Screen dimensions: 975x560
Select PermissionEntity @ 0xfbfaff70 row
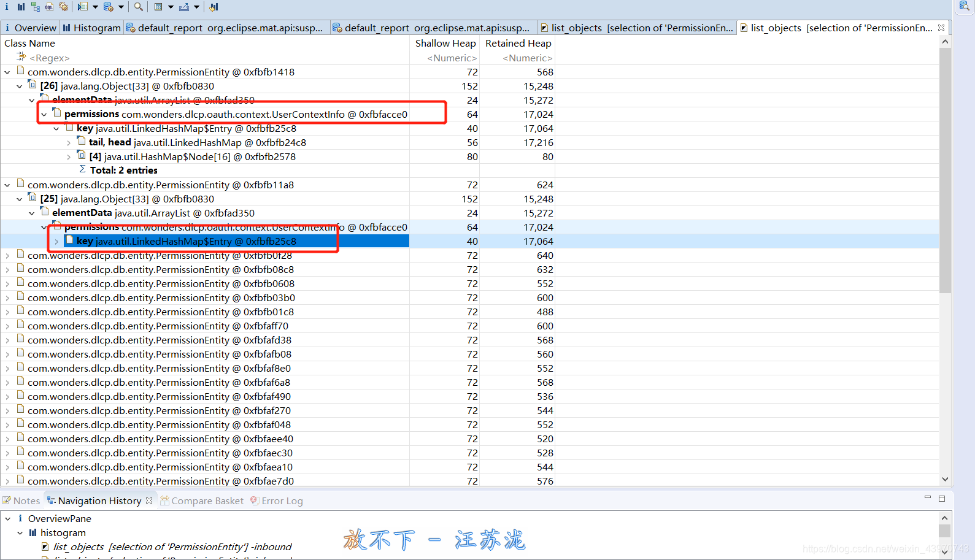(158, 326)
